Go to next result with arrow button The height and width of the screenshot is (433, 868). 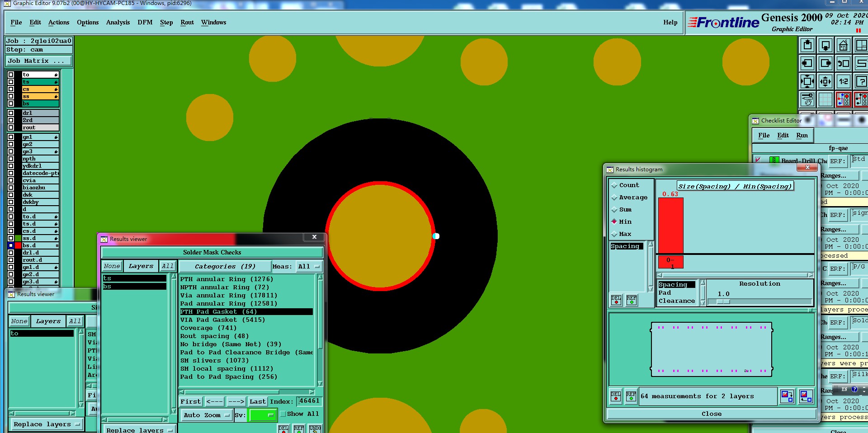[x=236, y=401]
